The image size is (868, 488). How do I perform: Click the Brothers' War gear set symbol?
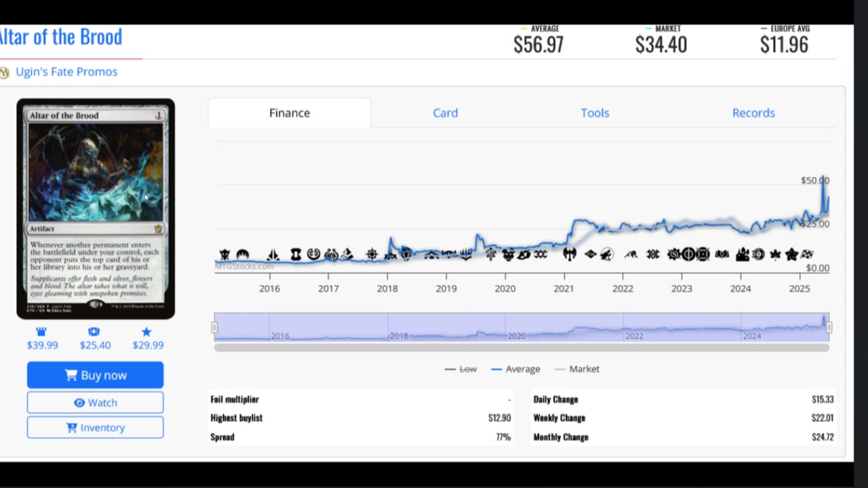pos(673,254)
